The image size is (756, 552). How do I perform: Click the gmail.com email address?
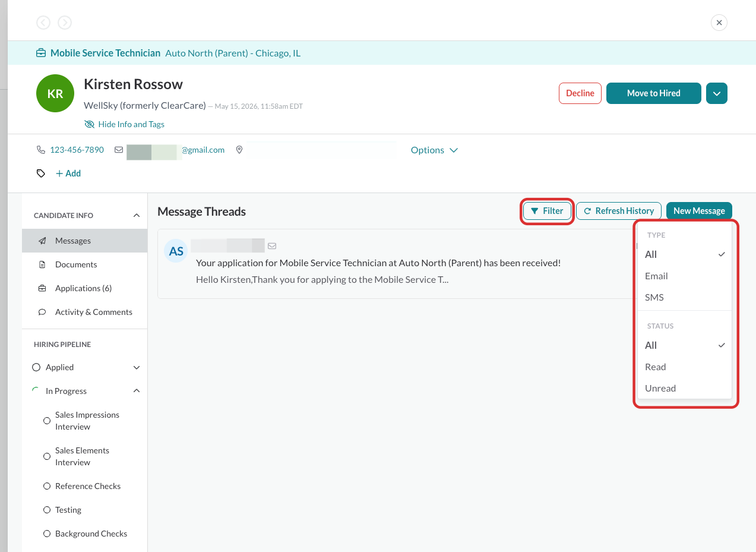203,150
